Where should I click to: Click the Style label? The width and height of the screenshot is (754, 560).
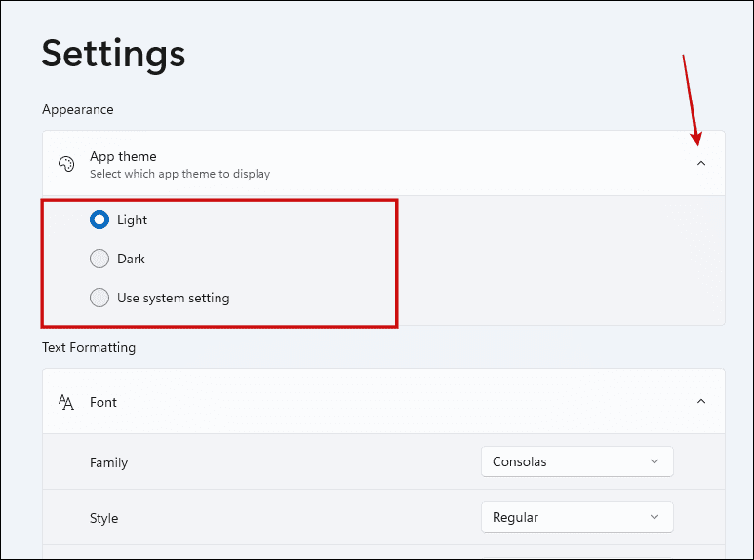click(x=103, y=519)
